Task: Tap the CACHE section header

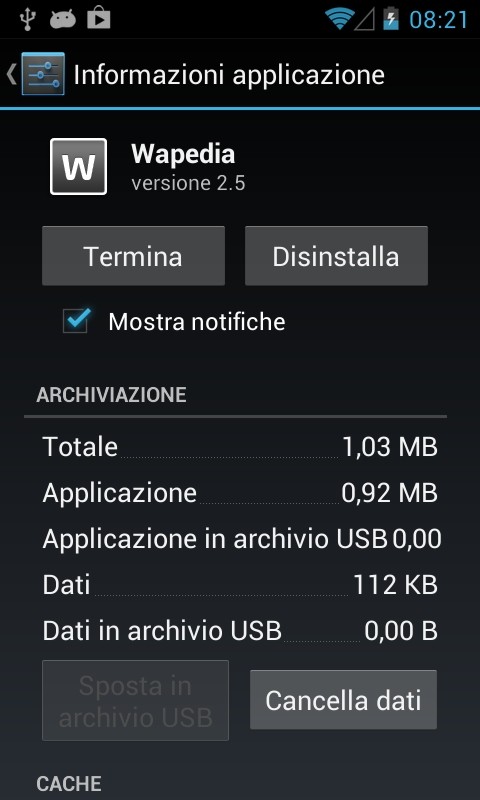Action: coord(69,783)
